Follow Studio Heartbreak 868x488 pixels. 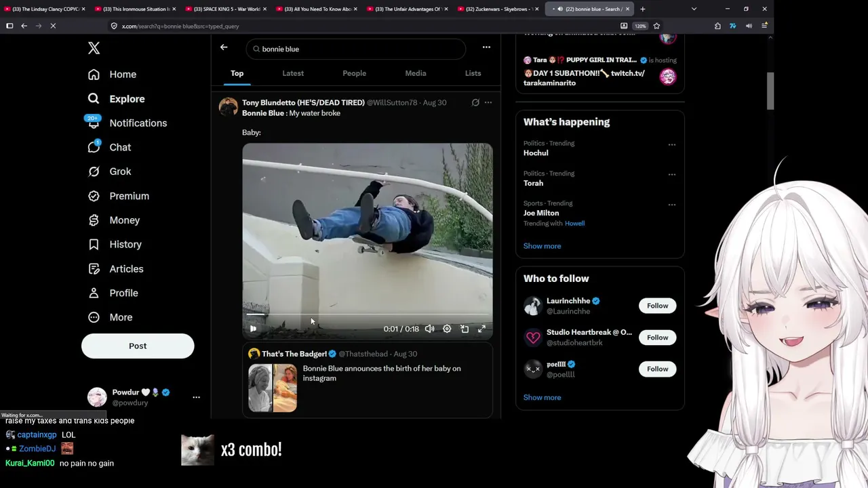pos(657,338)
